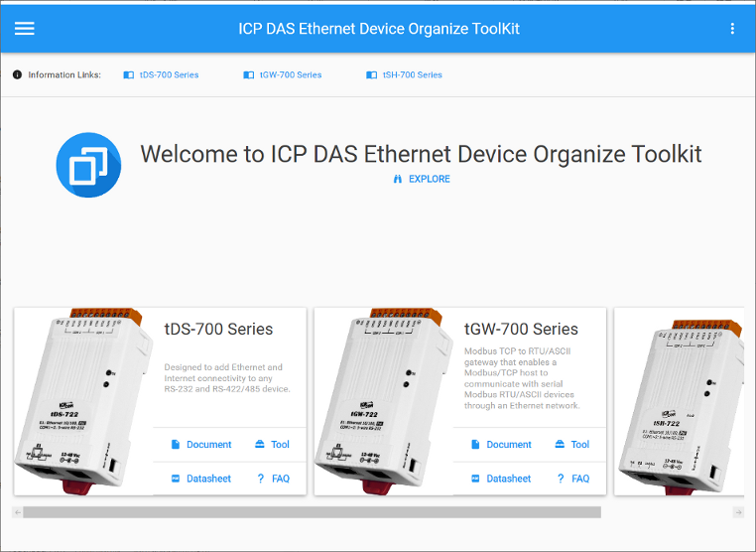Click the EXPLORE button
This screenshot has width=756, height=552.
422,179
